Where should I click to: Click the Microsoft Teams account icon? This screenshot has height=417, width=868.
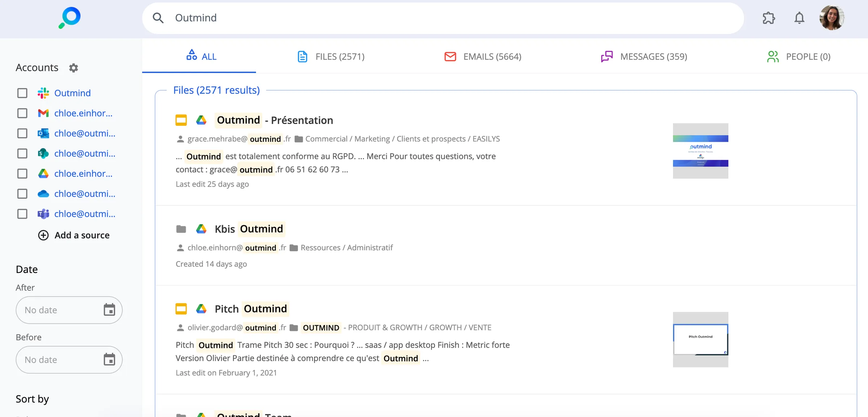pos(43,214)
